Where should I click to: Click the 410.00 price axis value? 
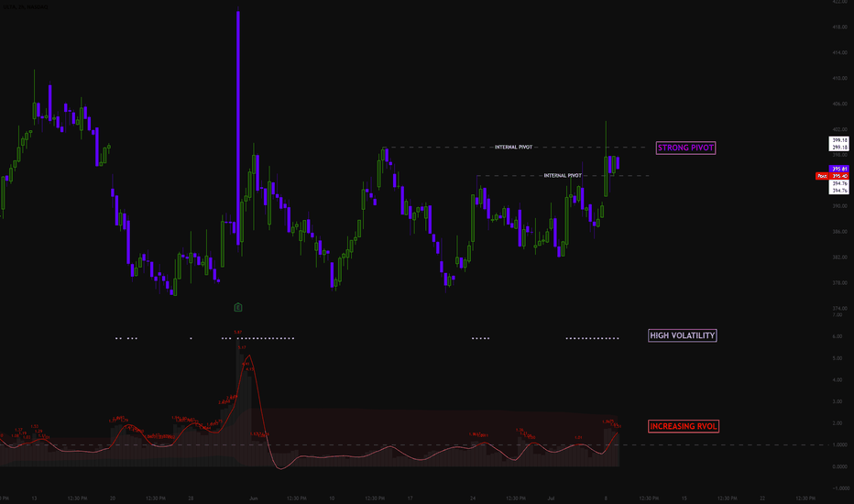point(840,78)
